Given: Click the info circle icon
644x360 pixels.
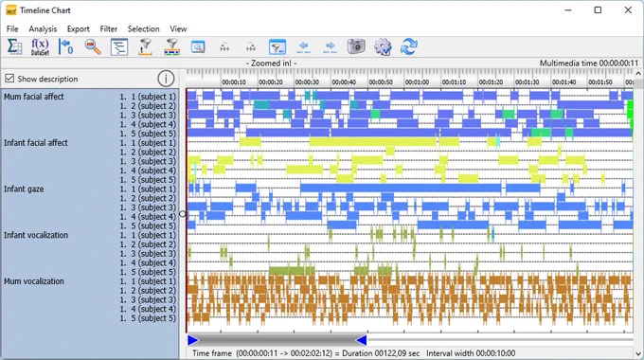Looking at the screenshot, I should click(x=166, y=78).
